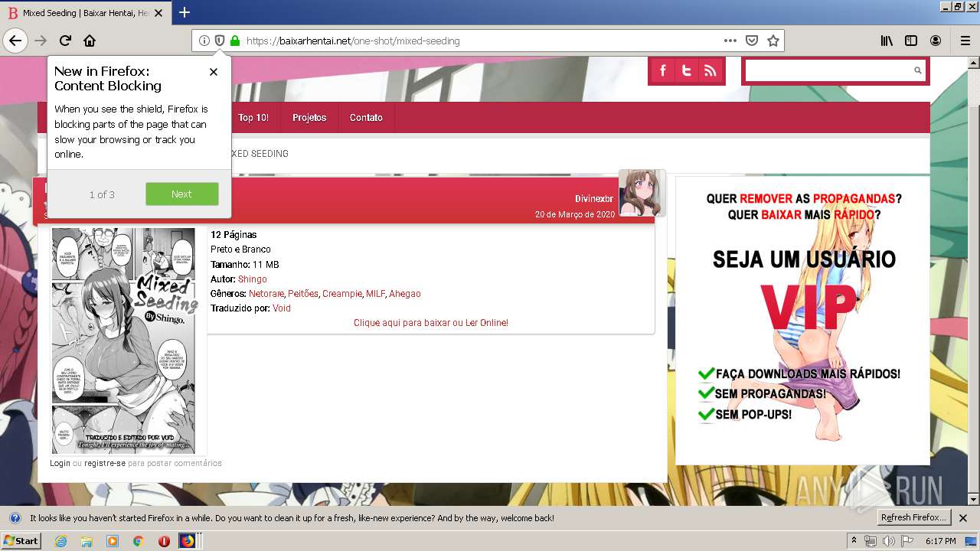Screen dimensions: 980x551
Task: Click the registre-se link
Action: point(105,463)
